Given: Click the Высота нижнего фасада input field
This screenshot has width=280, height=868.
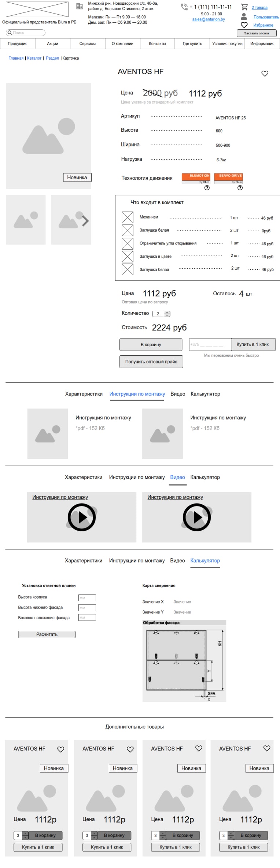Looking at the screenshot, I should point(87,608).
